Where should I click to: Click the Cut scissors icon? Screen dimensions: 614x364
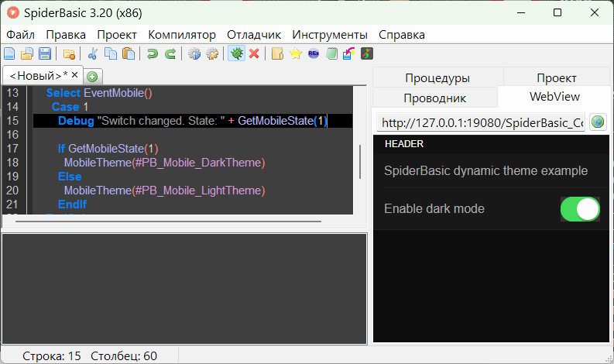(x=93, y=53)
